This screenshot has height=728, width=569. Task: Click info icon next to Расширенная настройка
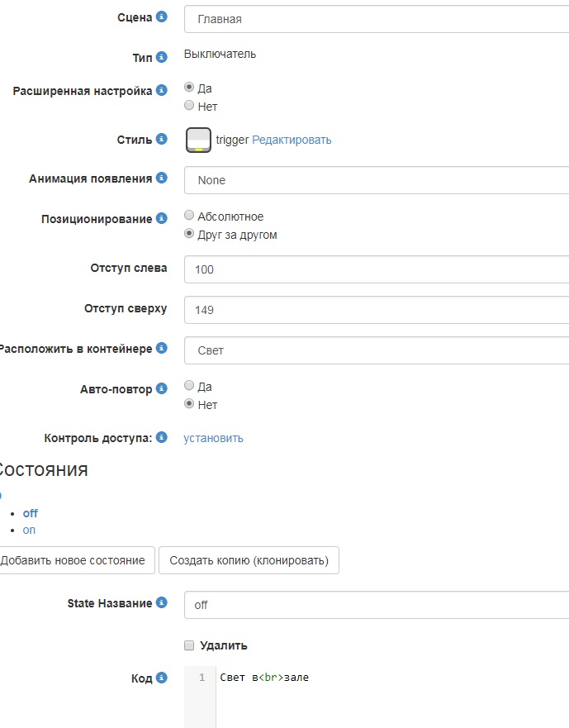pos(162,90)
